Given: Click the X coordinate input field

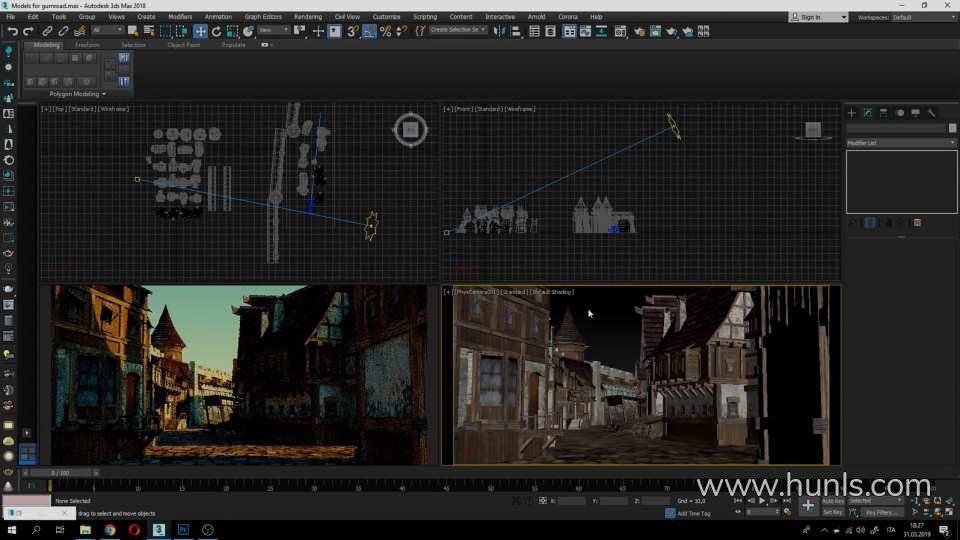Looking at the screenshot, I should click(x=571, y=501).
